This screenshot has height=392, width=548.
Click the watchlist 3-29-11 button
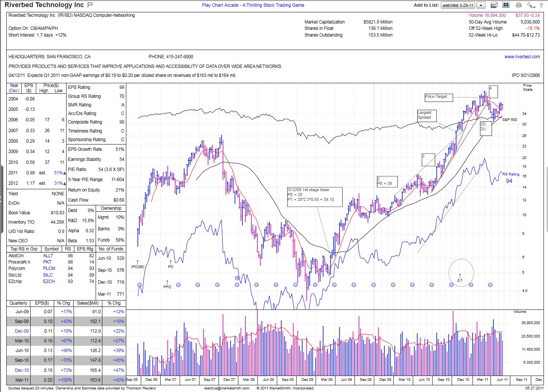point(458,5)
